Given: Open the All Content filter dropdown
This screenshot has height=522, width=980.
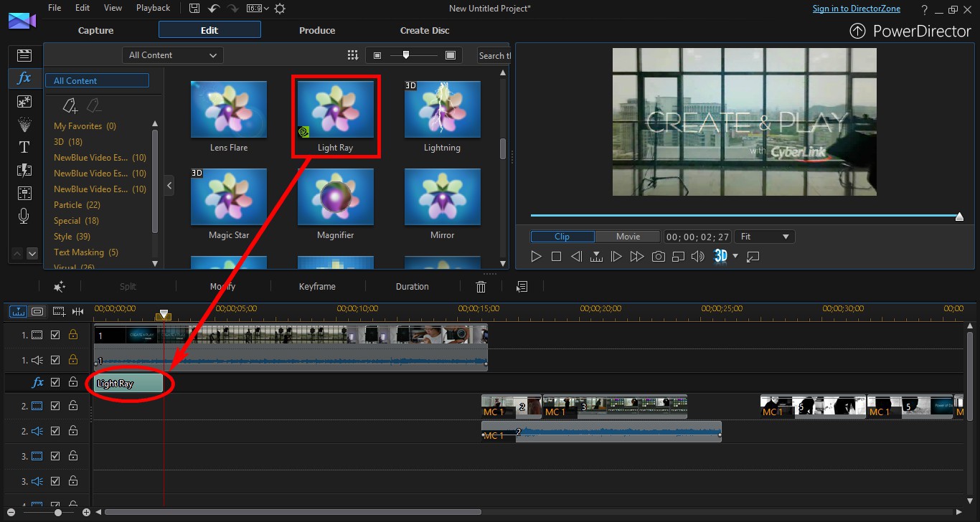Looking at the screenshot, I should coord(173,55).
